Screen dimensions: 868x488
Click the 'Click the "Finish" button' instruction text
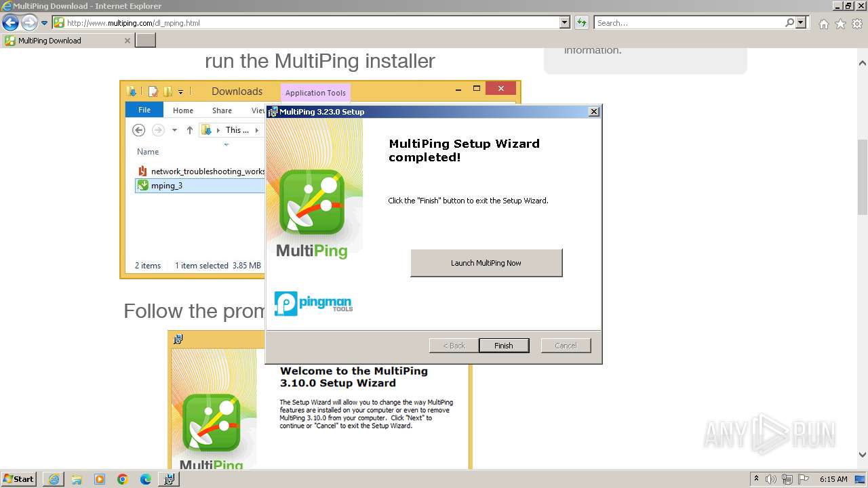[x=468, y=201]
